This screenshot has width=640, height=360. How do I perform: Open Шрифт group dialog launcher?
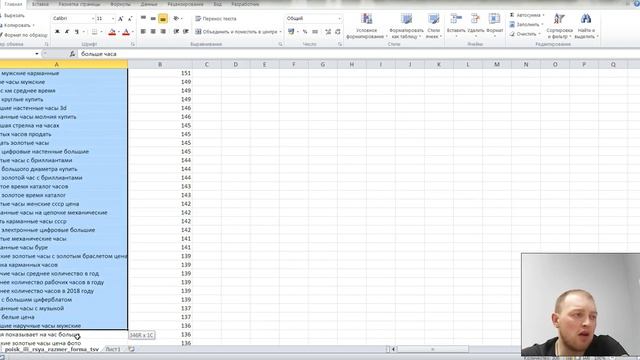(x=133, y=44)
